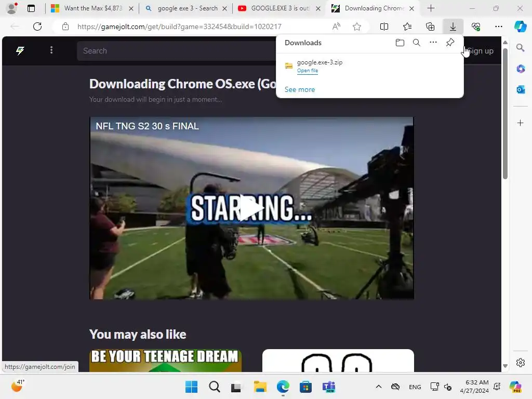Screen dimensions: 532x399
Task: Open more options in Downloads panel
Action: [433, 43]
